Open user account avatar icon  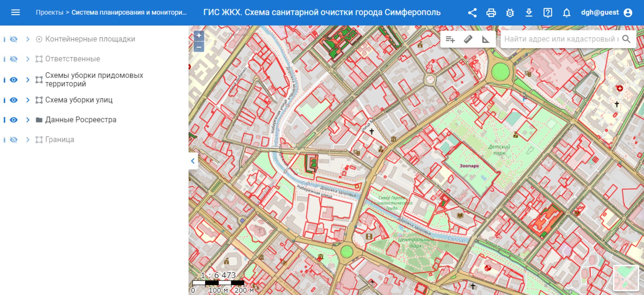click(628, 13)
